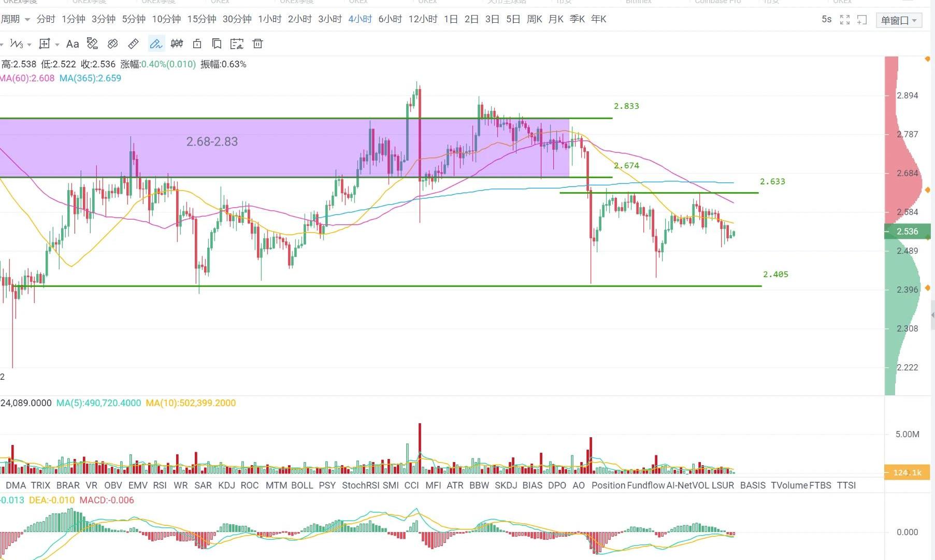Toggle the BOLL indicator
The image size is (935, 560).
coord(302,485)
